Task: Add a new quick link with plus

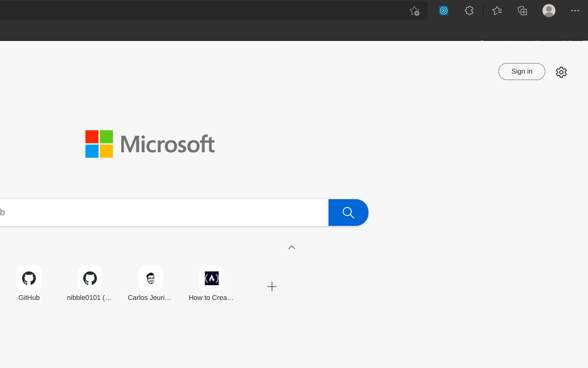Action: (x=272, y=287)
